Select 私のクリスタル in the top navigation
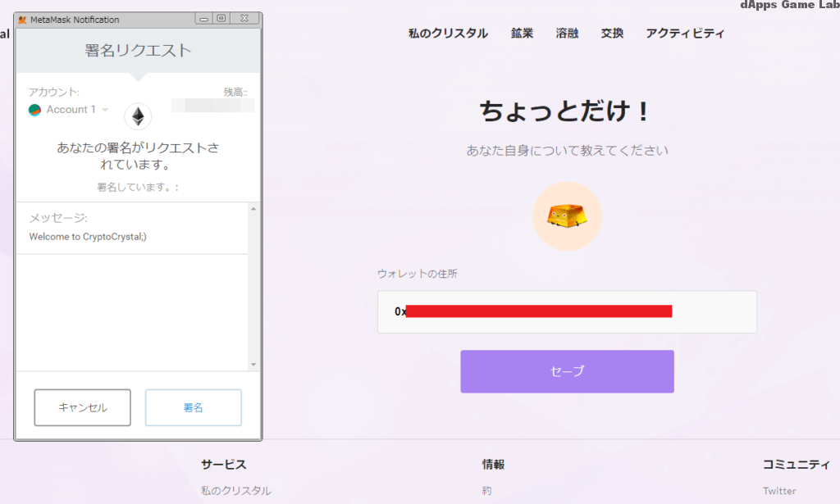Viewport: 840px width, 504px height. point(447,34)
